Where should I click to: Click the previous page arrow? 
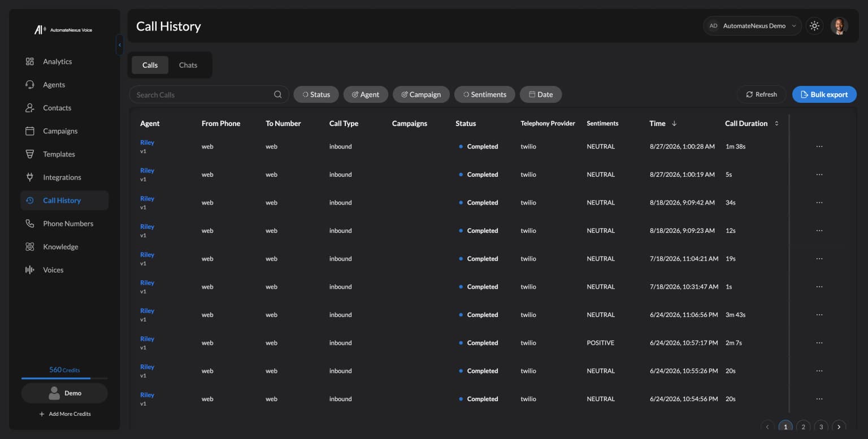pyautogui.click(x=767, y=427)
